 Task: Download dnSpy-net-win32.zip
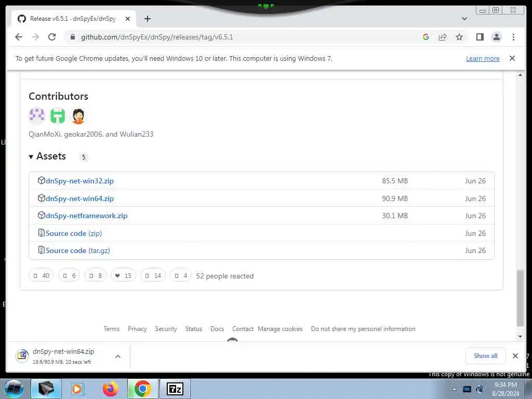point(79,181)
